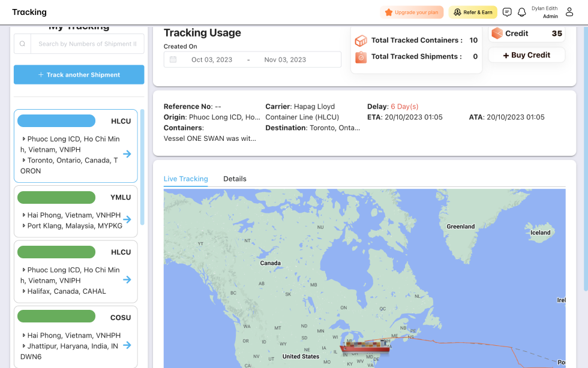The image size is (588, 368).
Task: Open the Port Klang YMLU shipment arrow
Action: coord(127,219)
